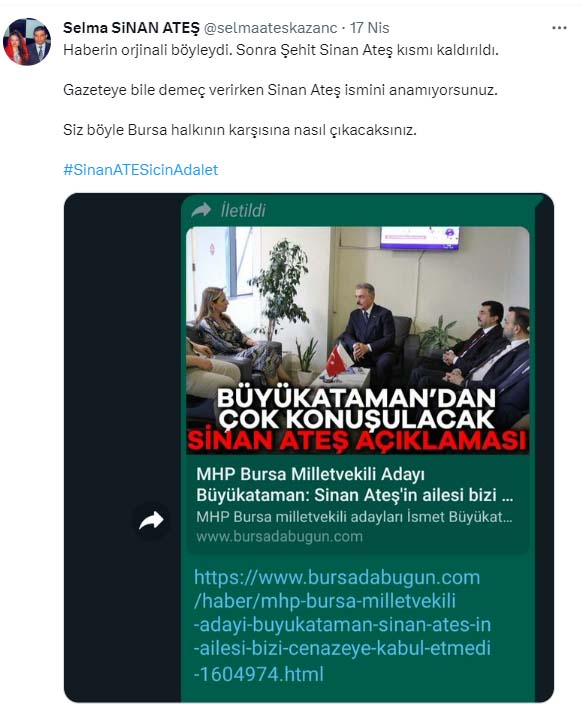Image resolution: width=582 pixels, height=717 pixels.
Task: Click the red SİNAN ATEŞ AÇIKLAMASI banner text
Action: pyautogui.click(x=358, y=441)
